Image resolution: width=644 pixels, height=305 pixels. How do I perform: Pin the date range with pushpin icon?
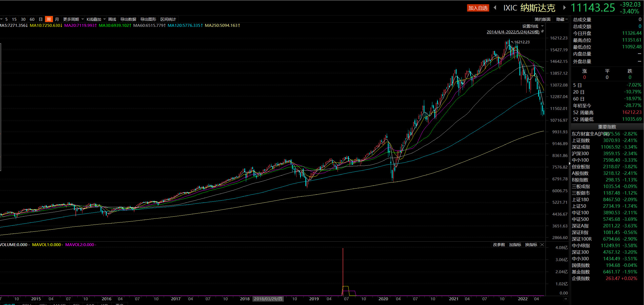[x=542, y=32]
